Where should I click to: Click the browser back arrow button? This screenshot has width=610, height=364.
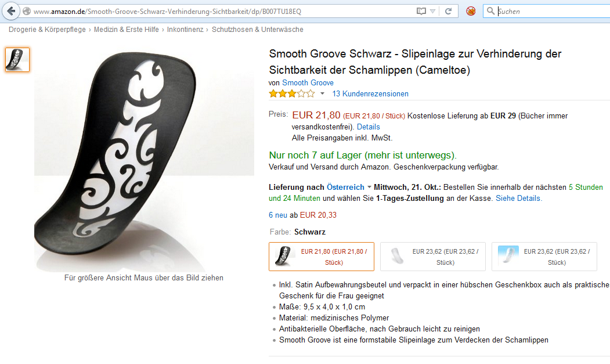(x=11, y=11)
